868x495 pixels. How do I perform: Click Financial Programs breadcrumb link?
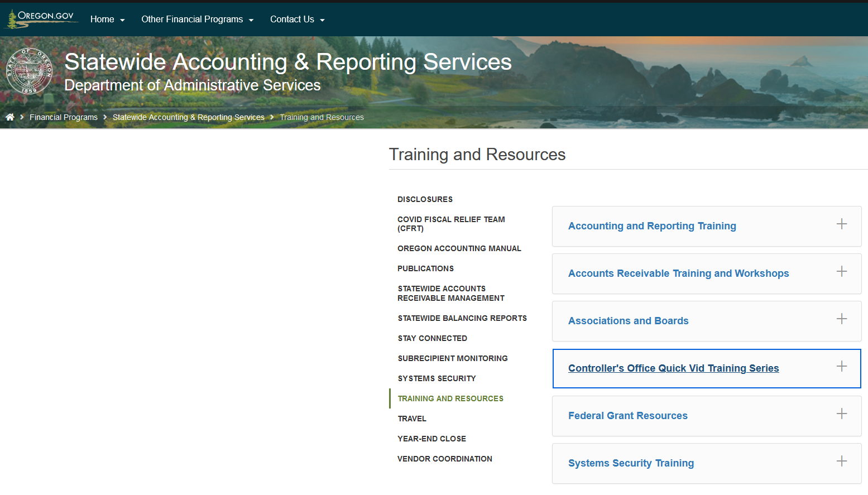[x=64, y=117]
